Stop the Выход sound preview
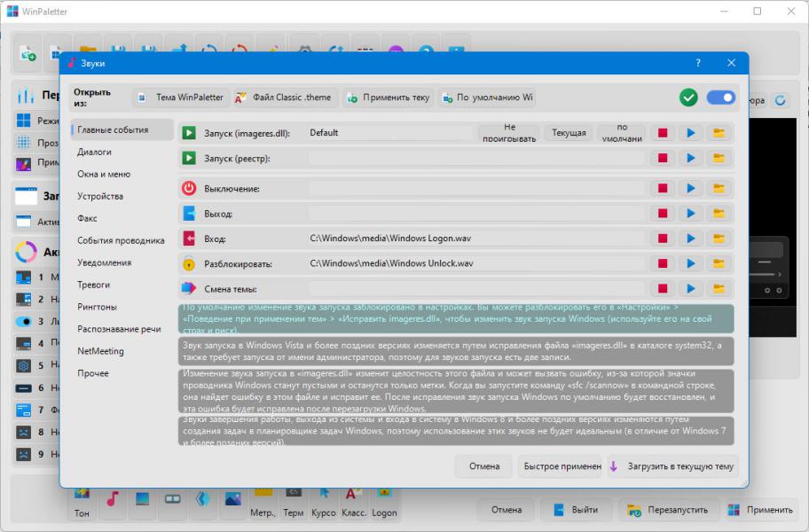The width and height of the screenshot is (809, 532). (663, 214)
